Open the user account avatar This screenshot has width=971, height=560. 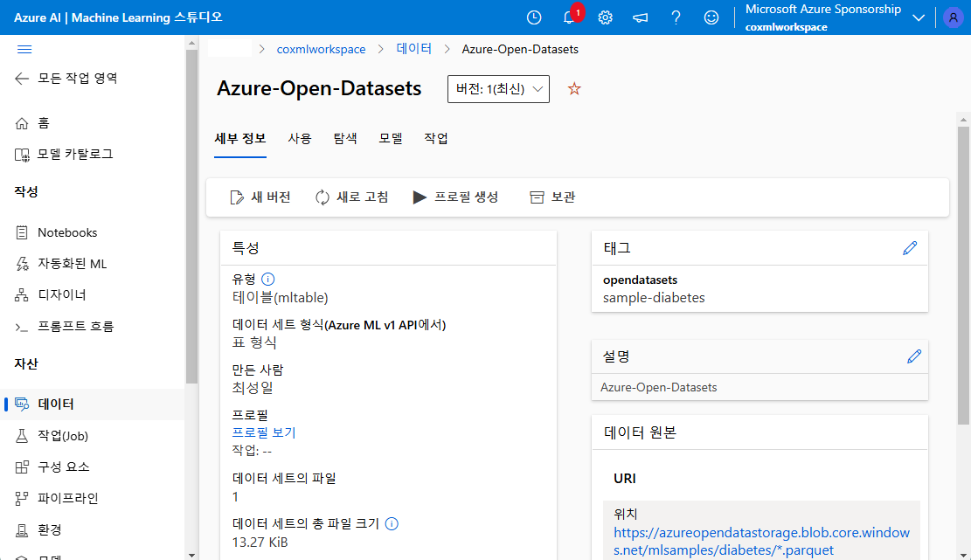tap(953, 17)
